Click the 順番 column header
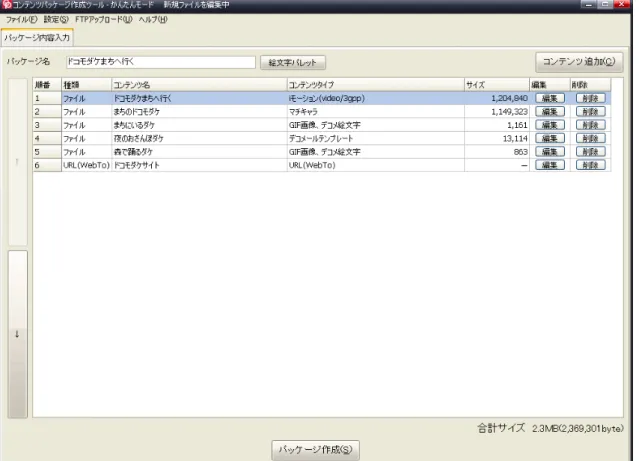 pos(47,85)
